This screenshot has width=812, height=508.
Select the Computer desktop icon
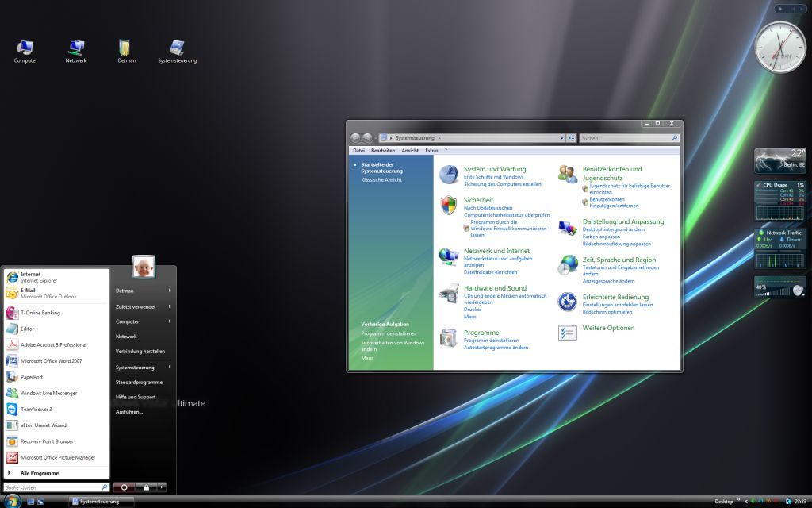(x=25, y=52)
